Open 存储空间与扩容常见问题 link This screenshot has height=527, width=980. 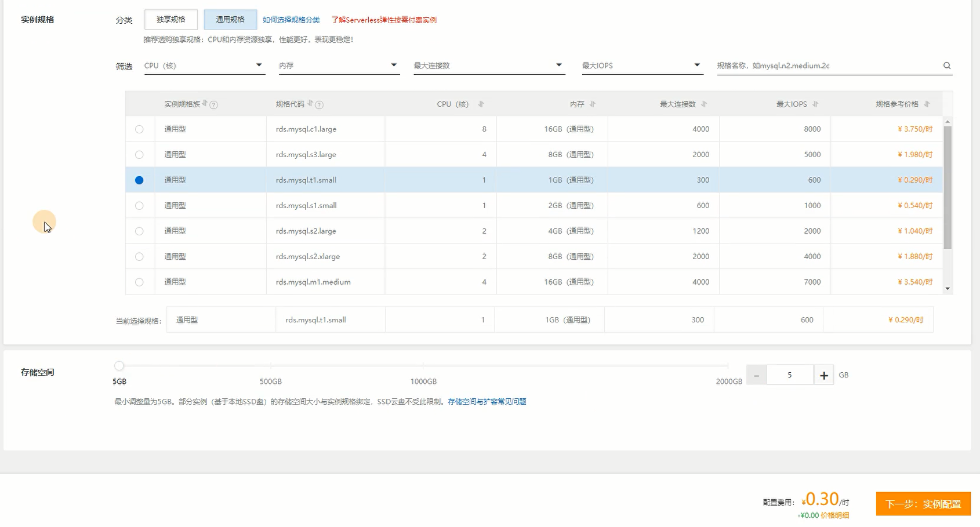click(x=487, y=402)
